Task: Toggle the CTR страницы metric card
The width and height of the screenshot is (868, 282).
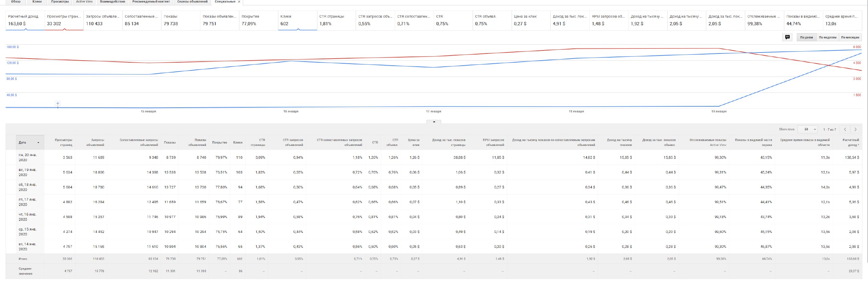Action: (x=336, y=20)
